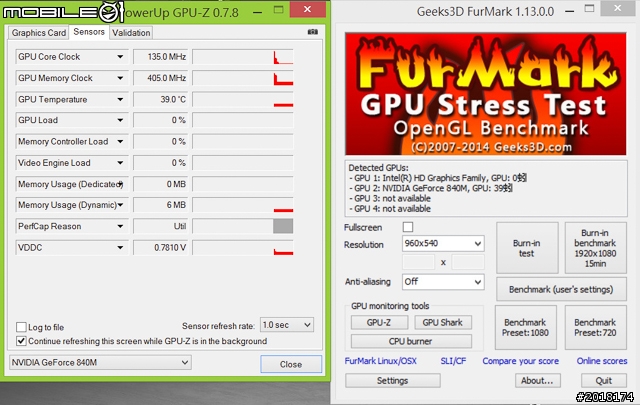Screen dimensions: 640x405
Task: Open Memory Usage (Dynamic) dropdown
Action: coord(120,205)
